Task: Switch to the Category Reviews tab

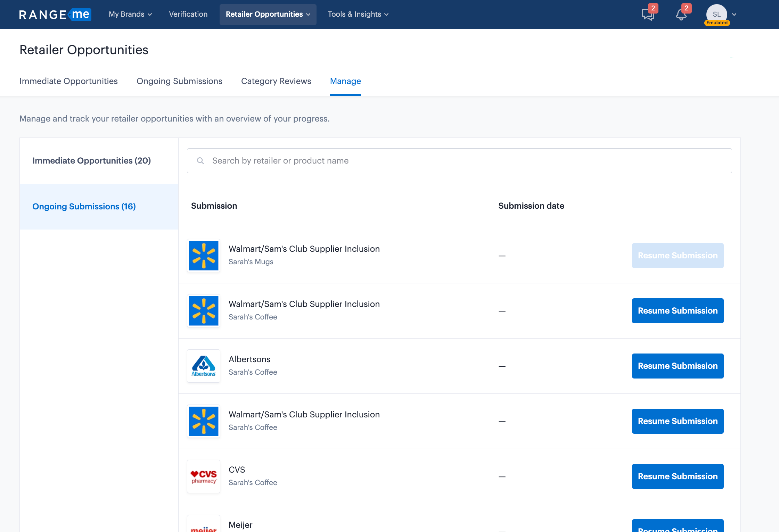Action: [276, 81]
